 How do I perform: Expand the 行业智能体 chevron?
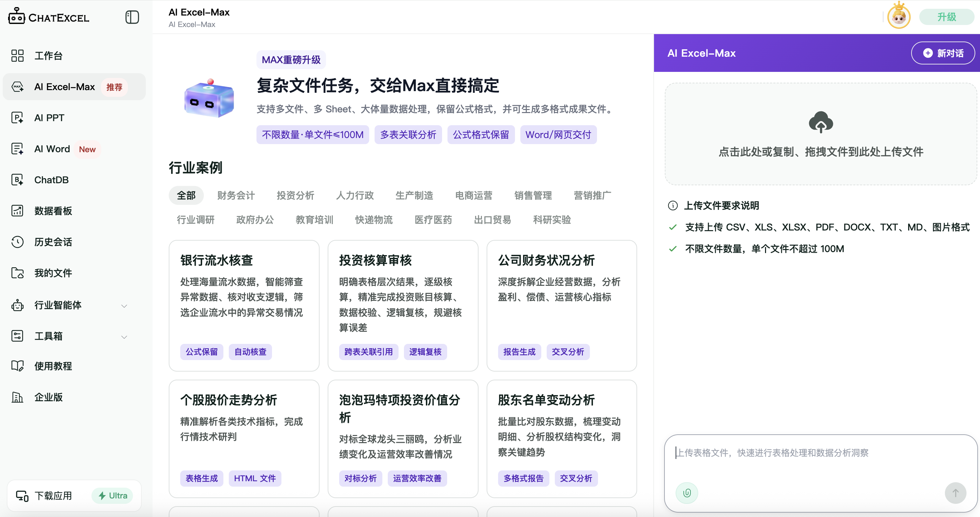pyautogui.click(x=124, y=306)
